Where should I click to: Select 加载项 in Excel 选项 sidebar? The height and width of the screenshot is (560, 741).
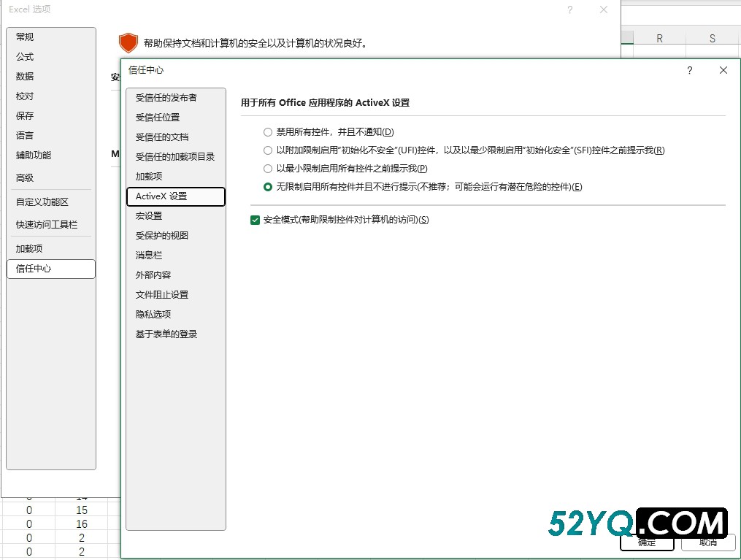(51, 248)
